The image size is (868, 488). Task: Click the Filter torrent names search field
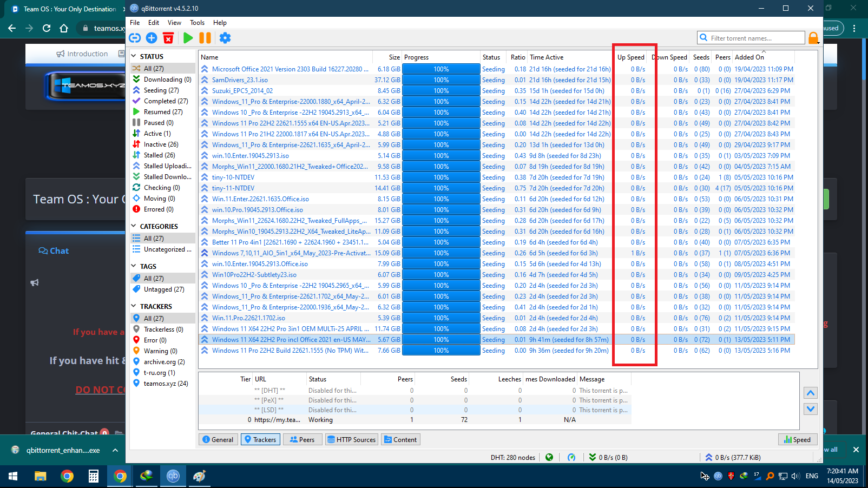(751, 38)
